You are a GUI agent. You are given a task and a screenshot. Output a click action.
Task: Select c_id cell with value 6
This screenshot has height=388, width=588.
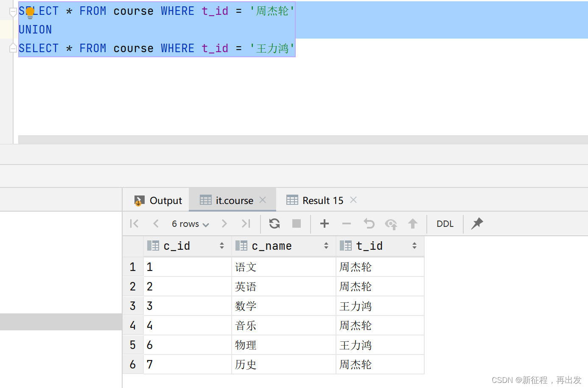[188, 345]
